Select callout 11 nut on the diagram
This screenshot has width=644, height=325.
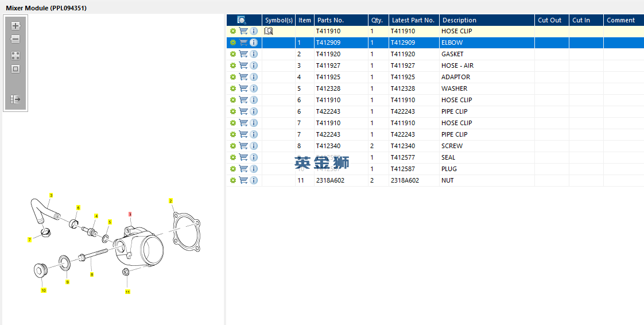pyautogui.click(x=128, y=292)
